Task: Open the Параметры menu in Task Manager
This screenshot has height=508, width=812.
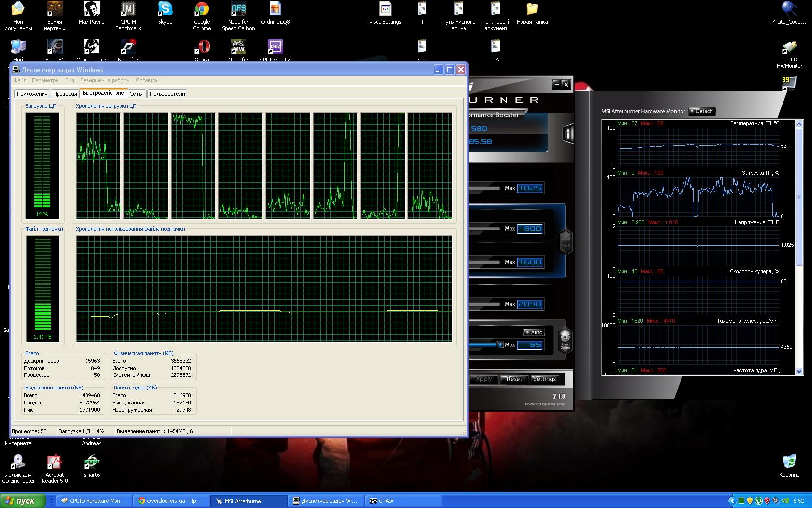Action: tap(46, 80)
